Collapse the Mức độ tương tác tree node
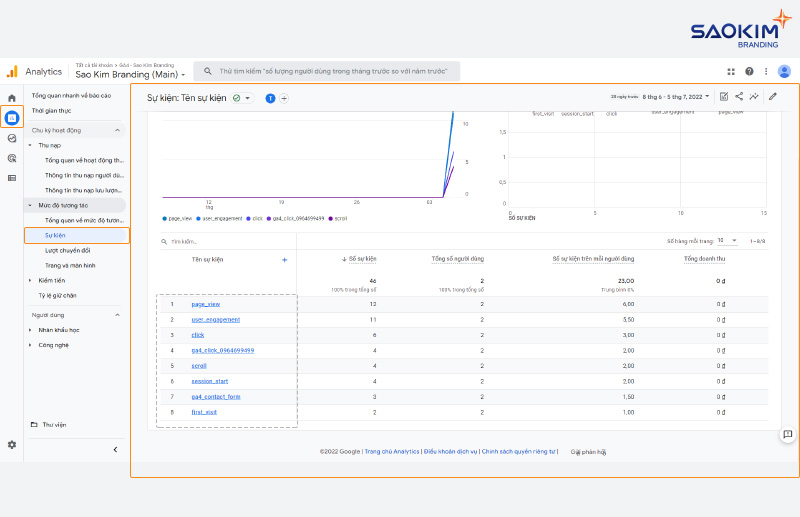The image size is (800, 517). coord(30,205)
